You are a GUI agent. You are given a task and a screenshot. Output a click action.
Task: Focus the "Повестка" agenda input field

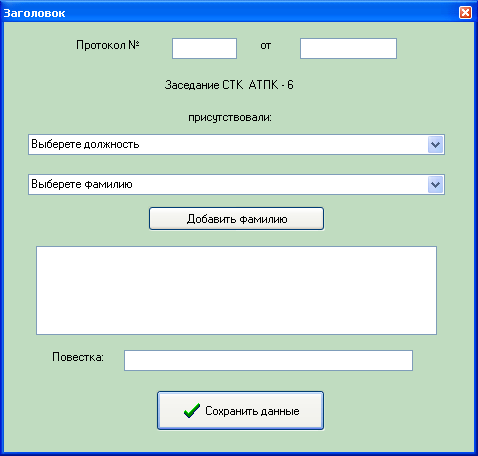(268, 360)
